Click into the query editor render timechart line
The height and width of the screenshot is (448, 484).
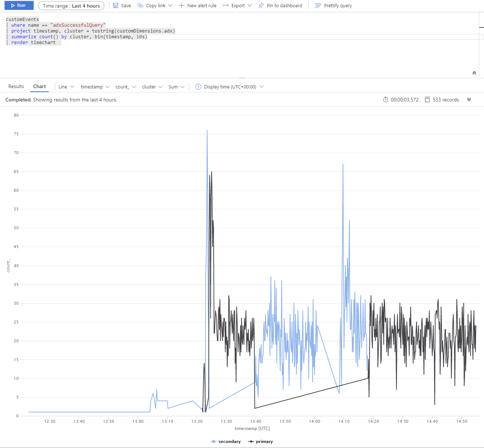33,43
